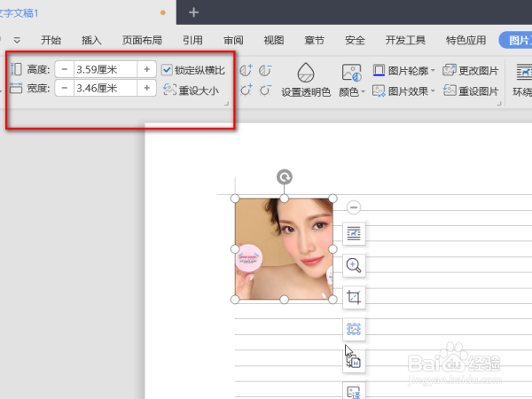Screen dimensions: 532x399
Task: Click the 环绕 wrap text button
Action: point(522,80)
